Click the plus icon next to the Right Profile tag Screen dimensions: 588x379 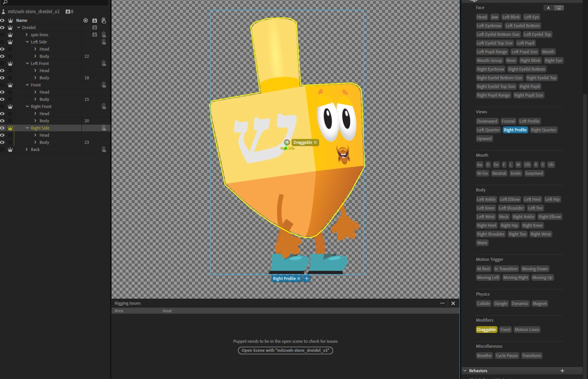(x=307, y=279)
